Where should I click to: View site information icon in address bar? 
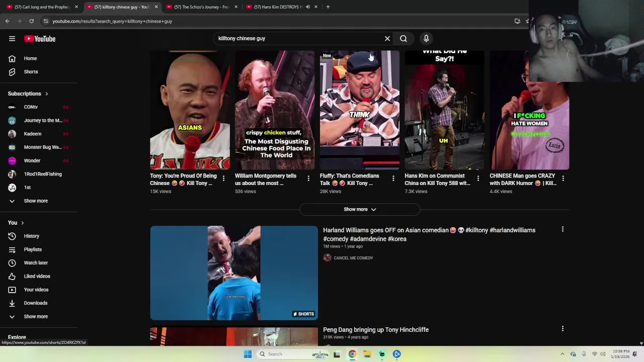pos(46,21)
